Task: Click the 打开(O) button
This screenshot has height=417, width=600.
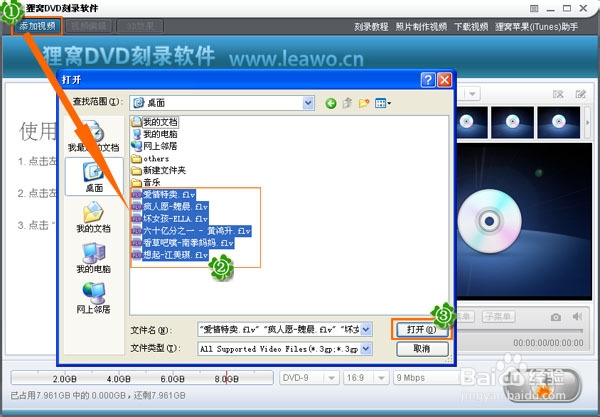Action: (422, 329)
